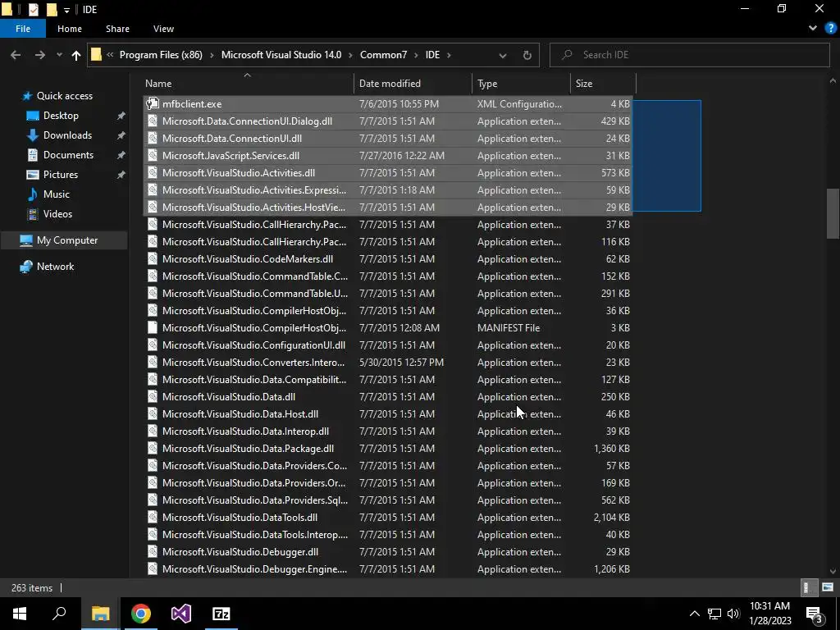Select Program Files (x86) in the breadcrumb
Viewport: 840px width, 630px height.
tap(161, 55)
